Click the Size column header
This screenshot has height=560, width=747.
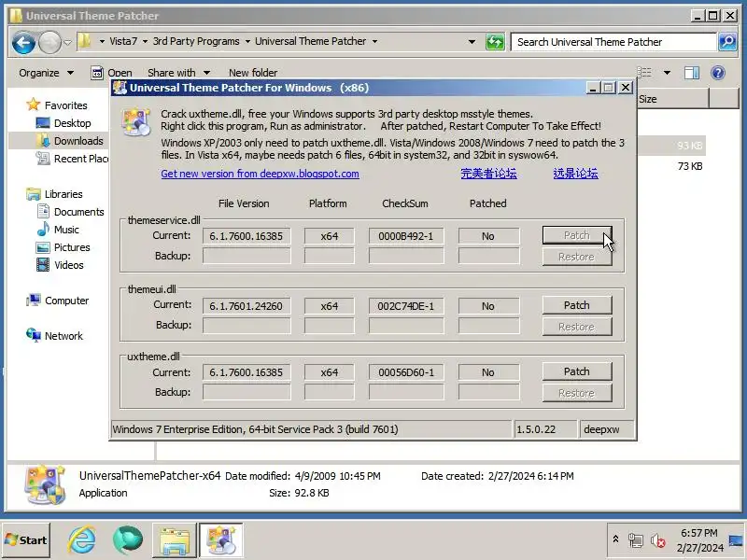tap(672, 99)
